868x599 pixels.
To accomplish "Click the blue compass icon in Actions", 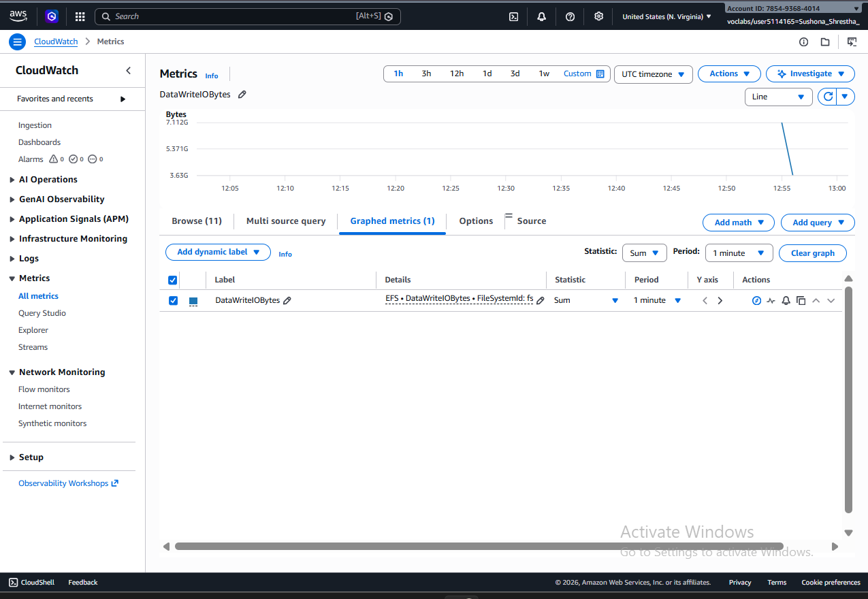I will click(x=756, y=300).
